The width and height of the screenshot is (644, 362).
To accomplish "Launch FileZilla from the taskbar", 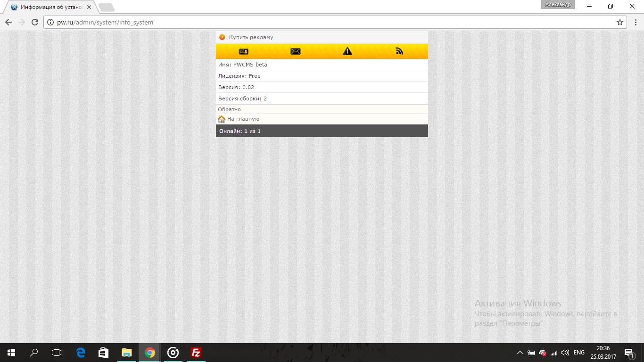I will [x=196, y=353].
